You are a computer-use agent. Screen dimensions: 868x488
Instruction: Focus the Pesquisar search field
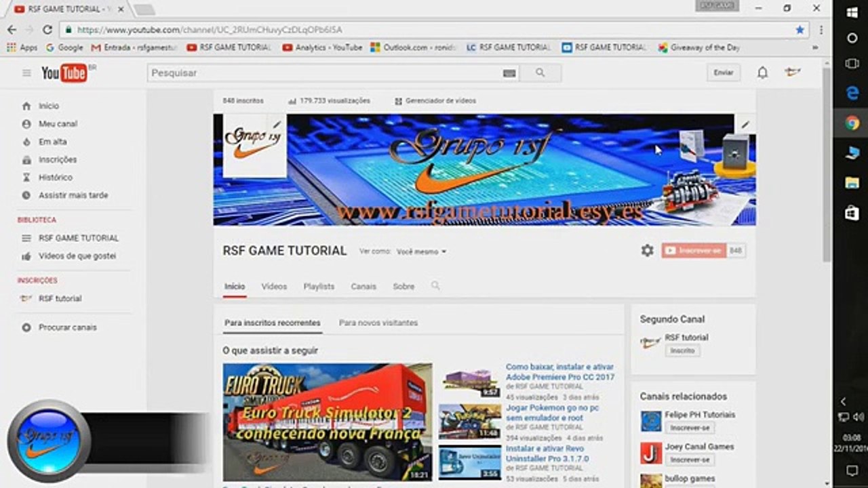325,73
